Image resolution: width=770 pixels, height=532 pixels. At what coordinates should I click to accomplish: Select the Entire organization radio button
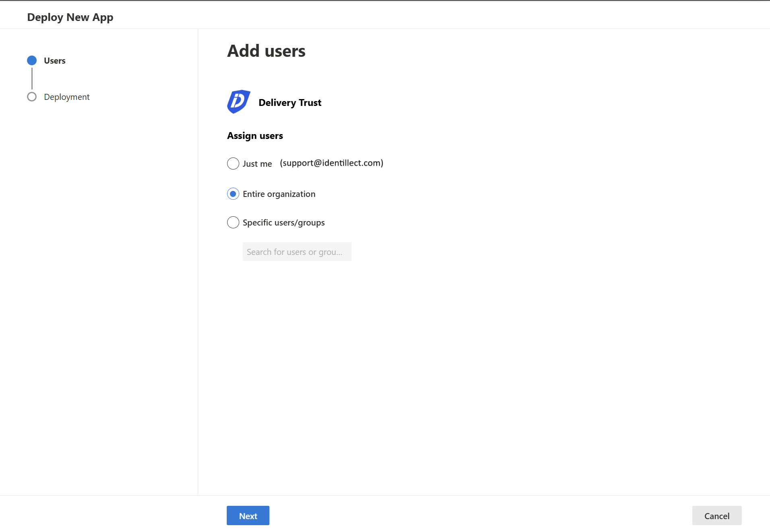click(233, 194)
